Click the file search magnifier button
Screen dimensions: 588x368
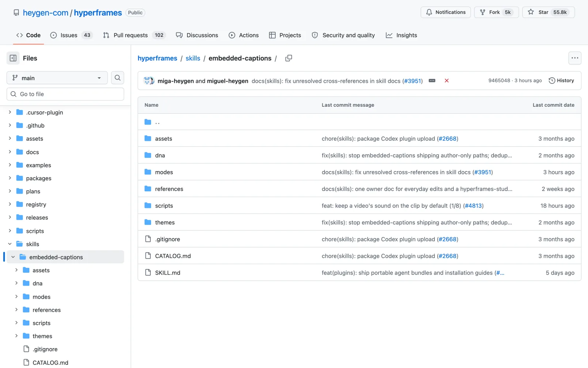[x=118, y=78]
